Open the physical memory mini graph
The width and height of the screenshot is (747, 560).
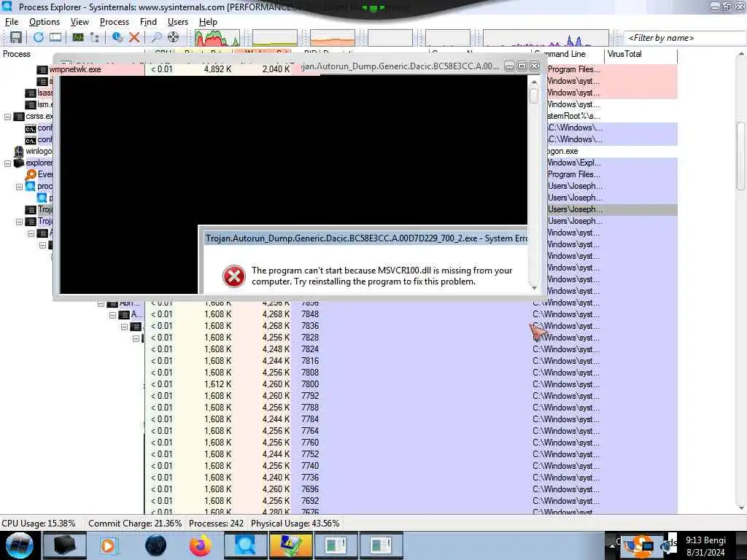click(x=333, y=38)
